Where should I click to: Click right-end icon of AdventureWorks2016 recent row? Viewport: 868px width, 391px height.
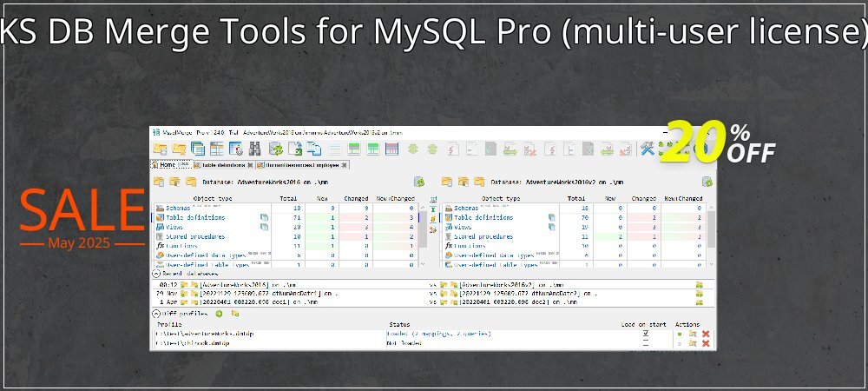(x=699, y=285)
